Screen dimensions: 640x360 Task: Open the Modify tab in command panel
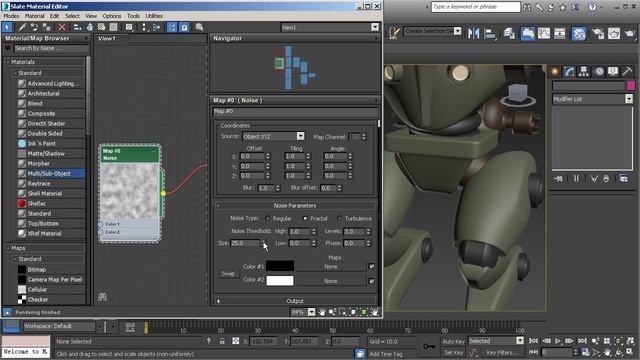569,72
